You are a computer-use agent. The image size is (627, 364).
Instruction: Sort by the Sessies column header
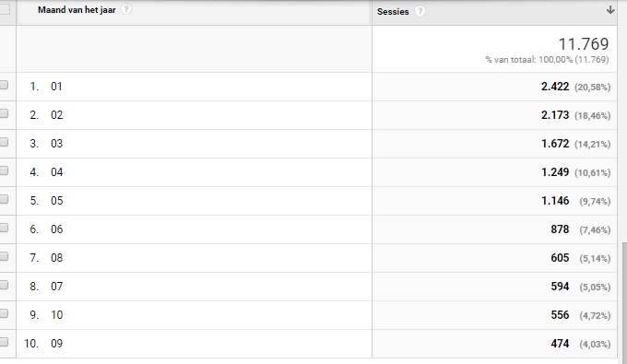pyautogui.click(x=393, y=12)
